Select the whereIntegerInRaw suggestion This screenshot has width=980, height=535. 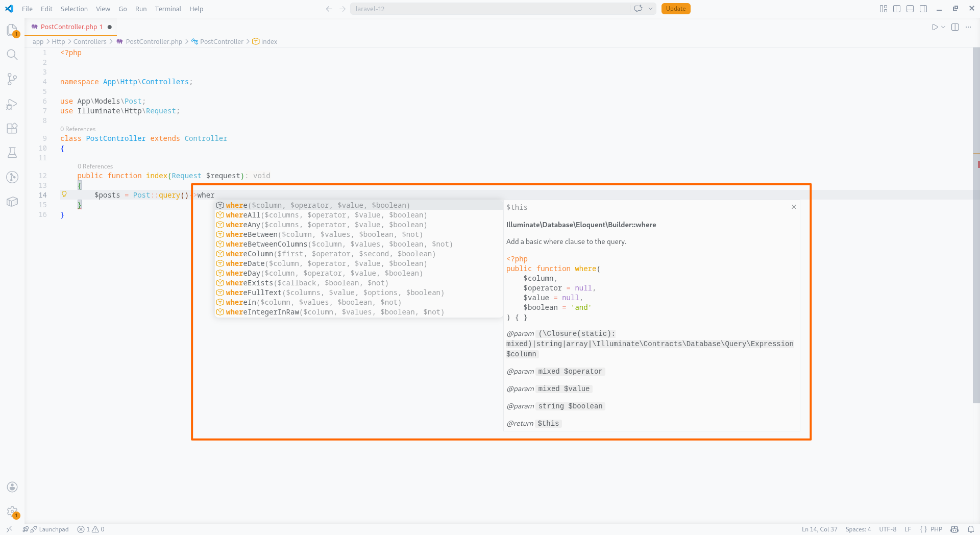coord(358,312)
